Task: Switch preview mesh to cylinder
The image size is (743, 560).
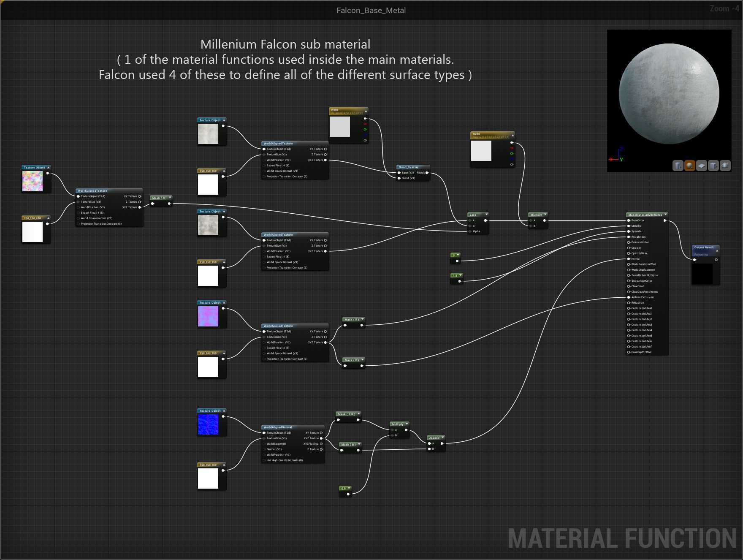Action: click(x=678, y=166)
